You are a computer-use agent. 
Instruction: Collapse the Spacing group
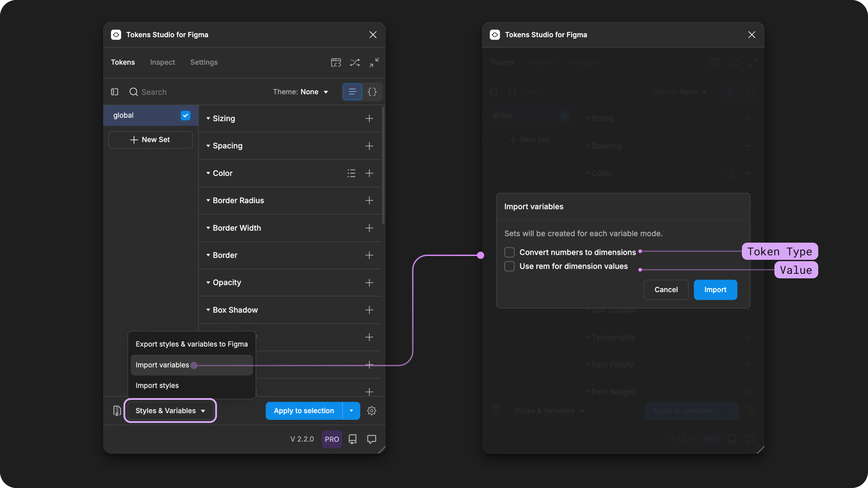pyautogui.click(x=208, y=146)
